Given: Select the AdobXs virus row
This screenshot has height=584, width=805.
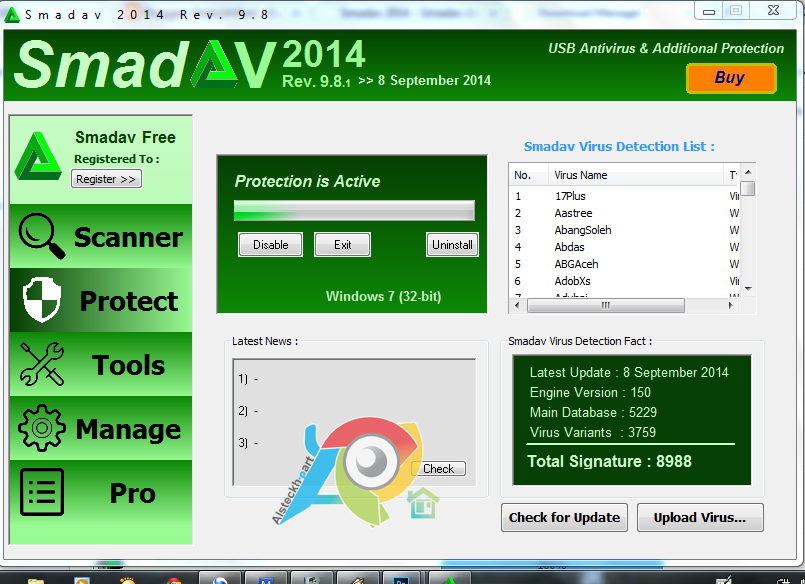Looking at the screenshot, I should coord(625,281).
